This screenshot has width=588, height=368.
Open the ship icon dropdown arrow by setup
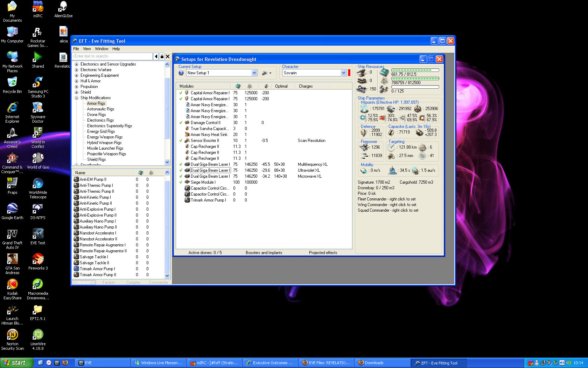[x=270, y=73]
